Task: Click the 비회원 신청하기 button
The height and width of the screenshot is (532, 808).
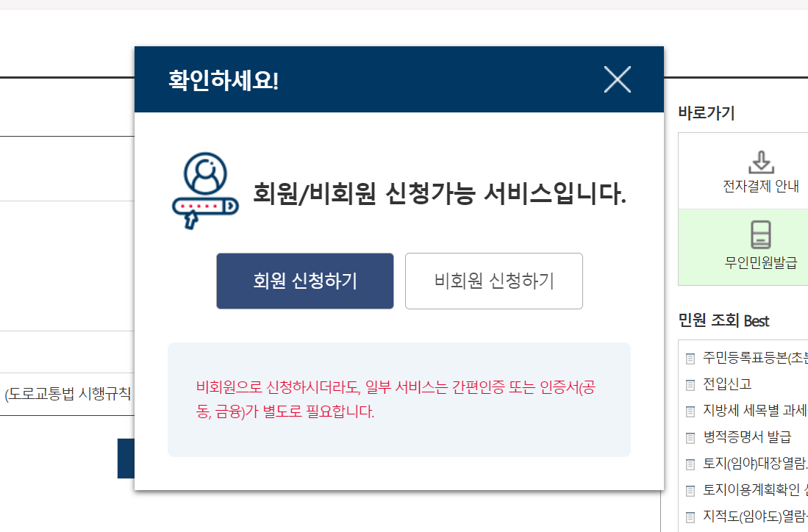Action: (x=493, y=281)
